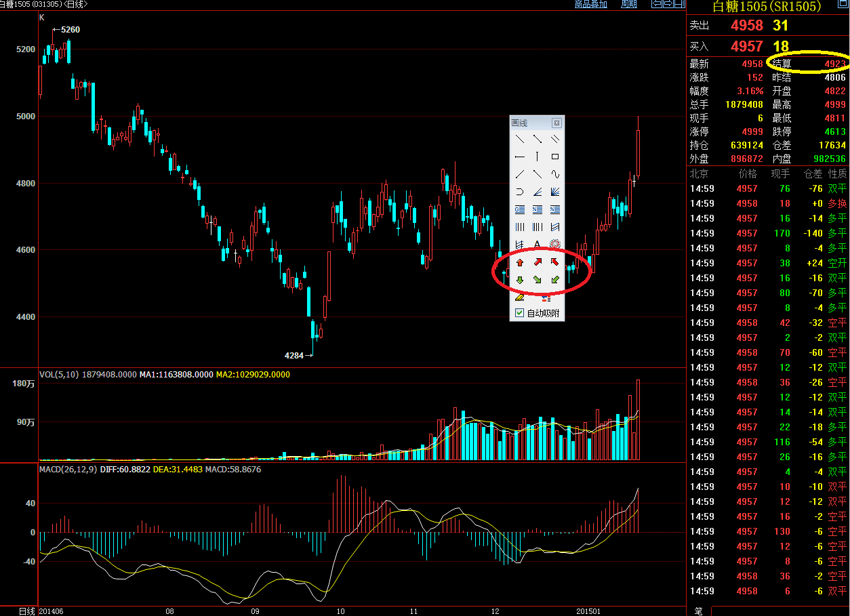850x616 pixels.
Task: Select the green down arrow marker tool
Action: pyautogui.click(x=520, y=280)
